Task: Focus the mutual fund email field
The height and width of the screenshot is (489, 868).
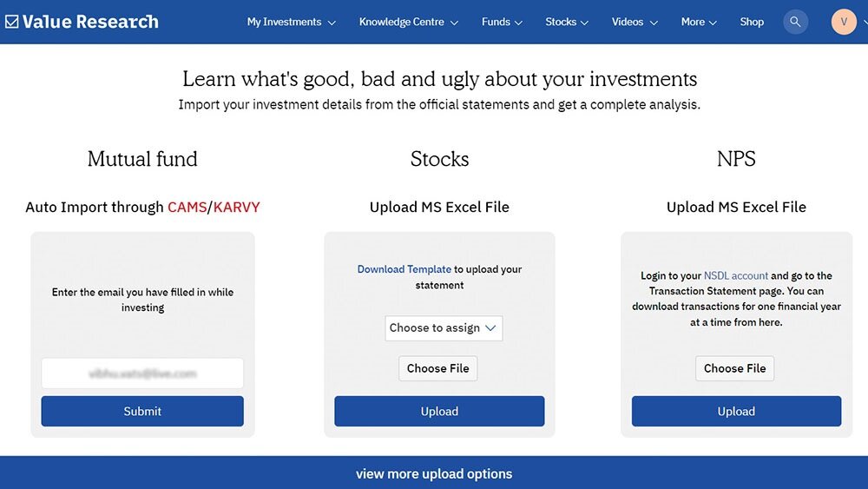Action: pyautogui.click(x=142, y=373)
